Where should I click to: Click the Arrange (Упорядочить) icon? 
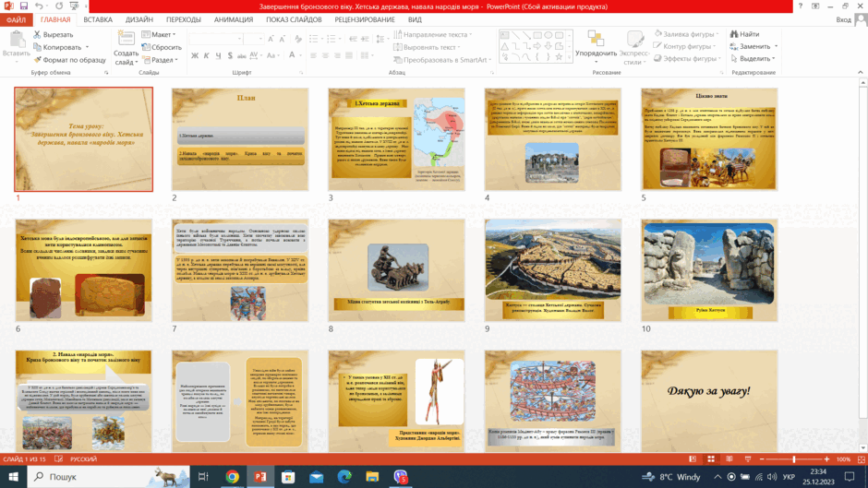[x=596, y=39]
